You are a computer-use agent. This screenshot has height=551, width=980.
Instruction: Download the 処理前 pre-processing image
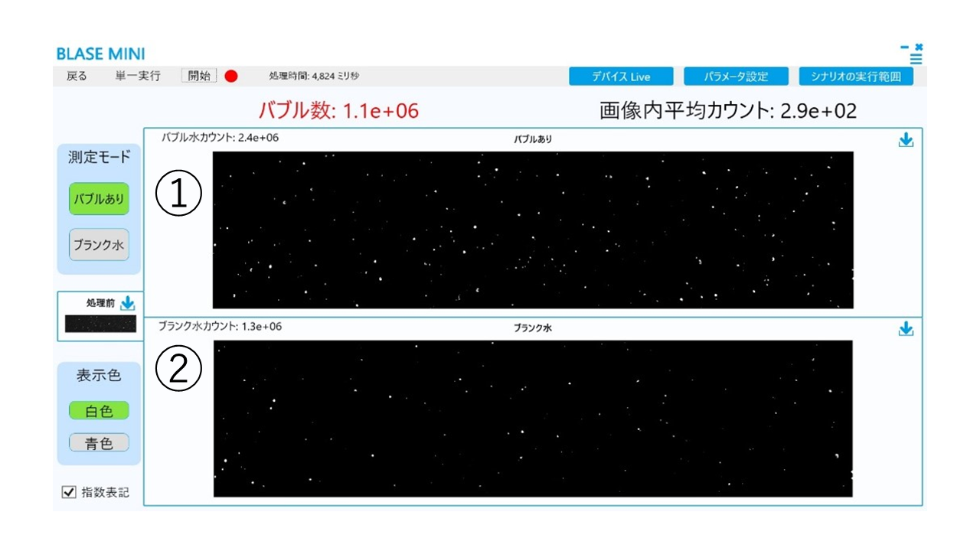click(x=127, y=303)
